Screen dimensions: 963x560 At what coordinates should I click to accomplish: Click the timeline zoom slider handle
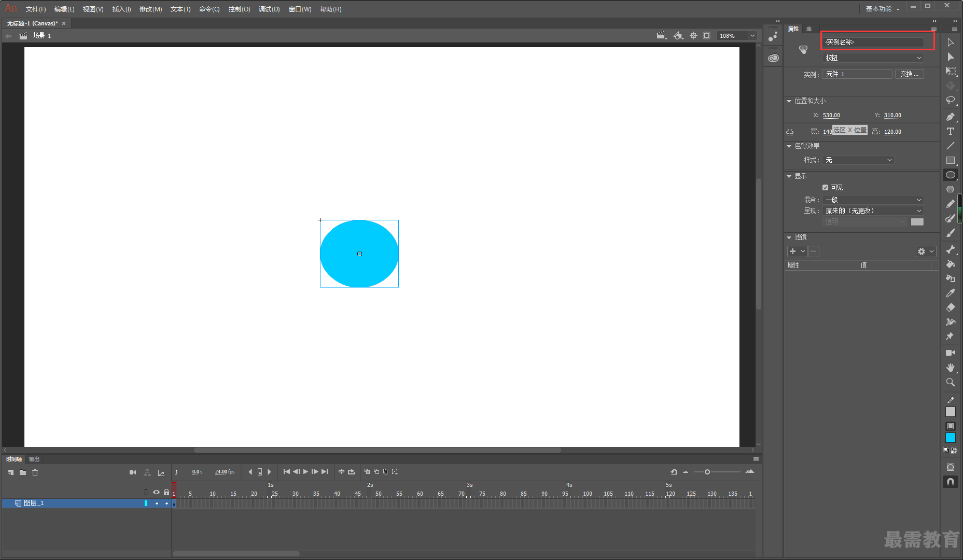[707, 472]
